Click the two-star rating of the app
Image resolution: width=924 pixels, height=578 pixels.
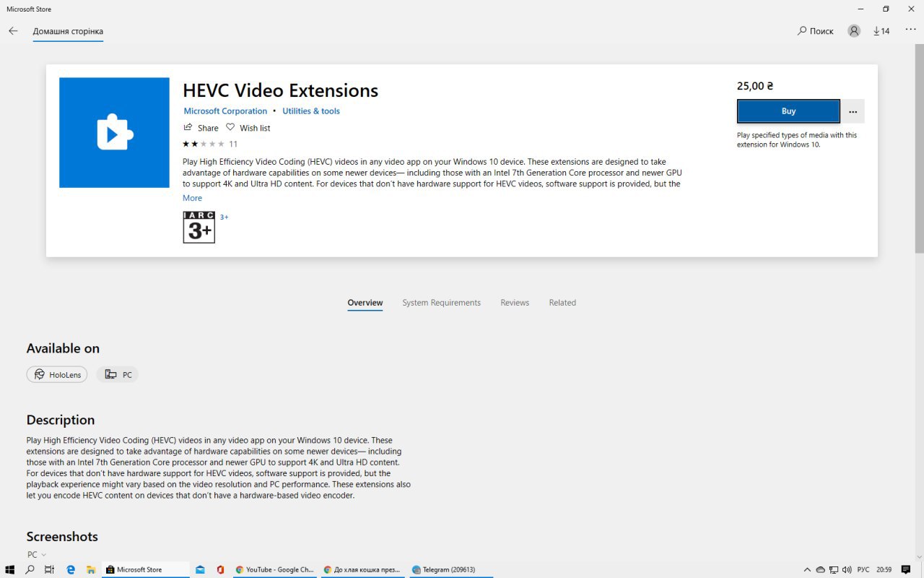click(204, 144)
